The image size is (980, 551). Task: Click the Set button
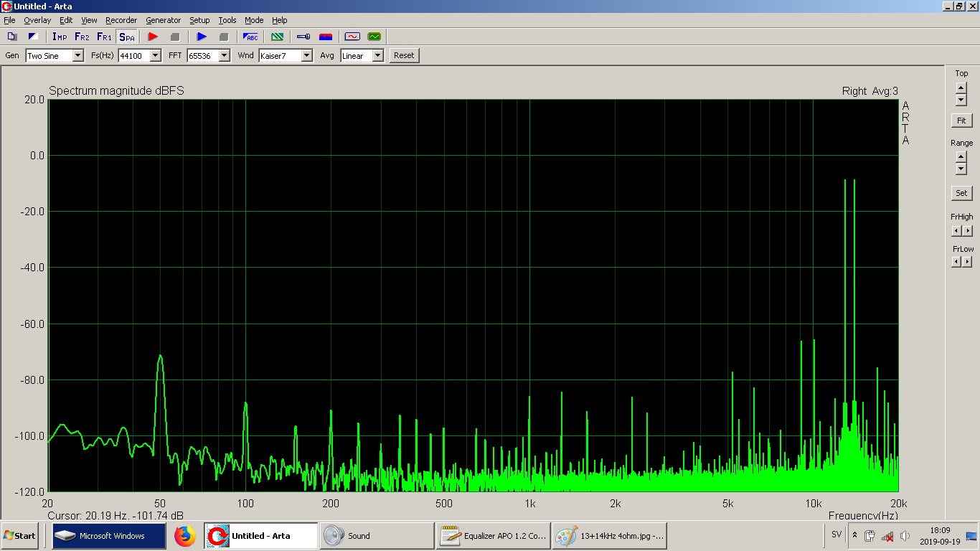click(961, 193)
